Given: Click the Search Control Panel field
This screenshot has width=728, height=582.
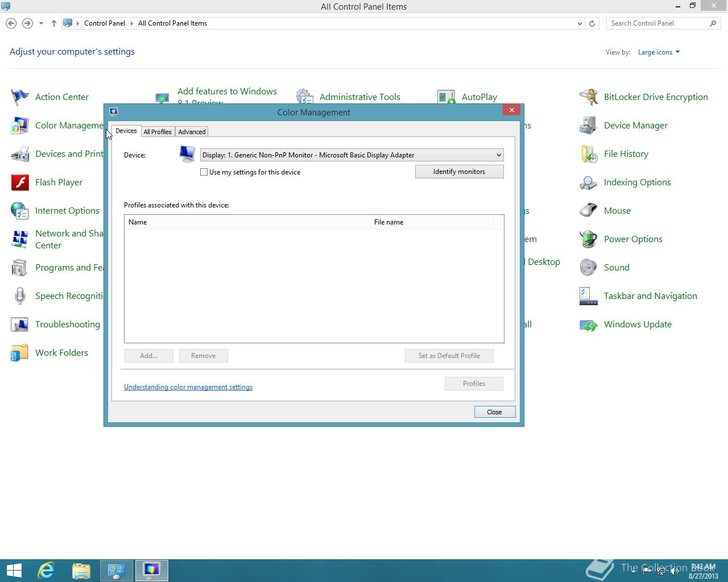Looking at the screenshot, I should pyautogui.click(x=658, y=23).
